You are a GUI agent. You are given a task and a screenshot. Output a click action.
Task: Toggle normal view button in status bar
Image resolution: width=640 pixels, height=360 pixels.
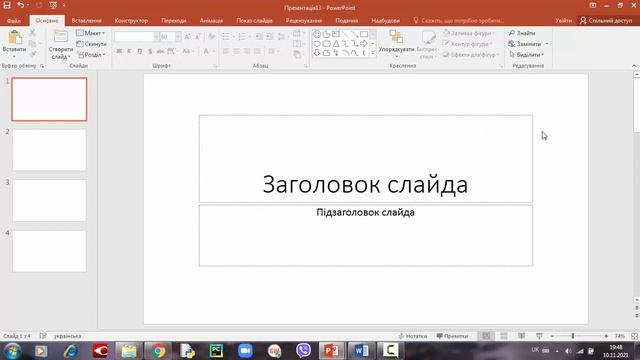(486, 336)
